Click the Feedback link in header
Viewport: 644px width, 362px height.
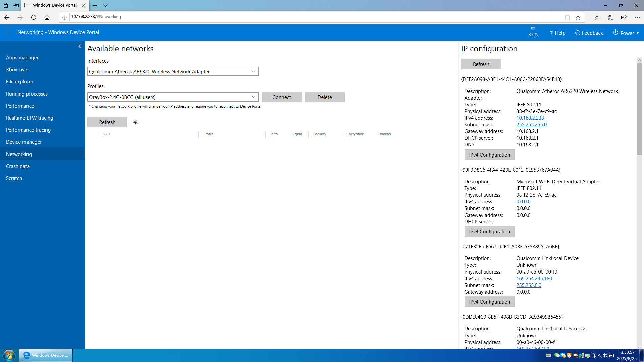click(589, 33)
